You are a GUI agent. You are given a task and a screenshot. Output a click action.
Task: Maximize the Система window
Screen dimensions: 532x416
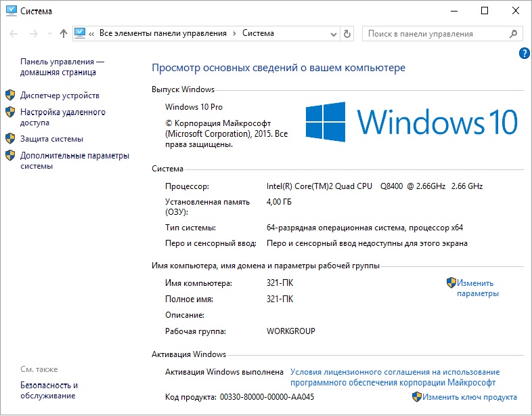(485, 11)
